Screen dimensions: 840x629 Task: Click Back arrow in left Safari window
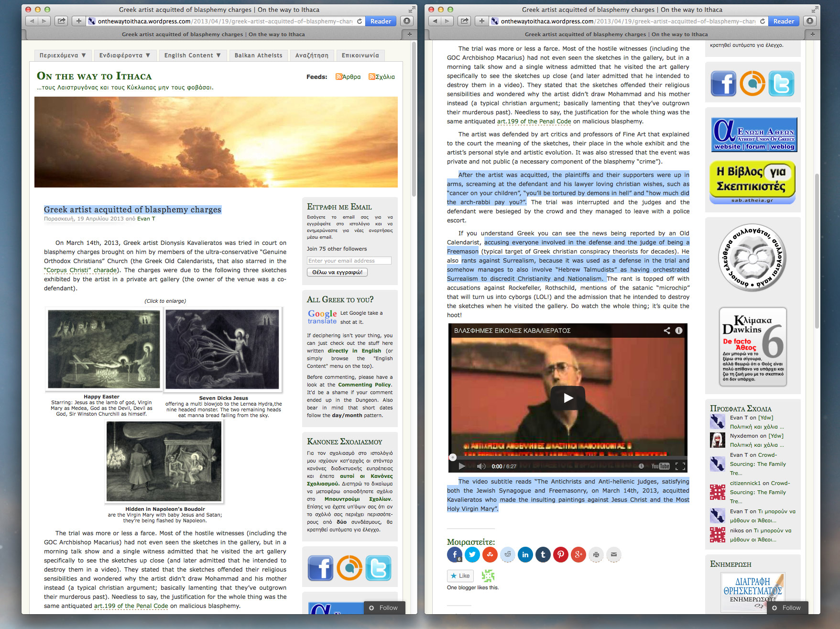32,21
